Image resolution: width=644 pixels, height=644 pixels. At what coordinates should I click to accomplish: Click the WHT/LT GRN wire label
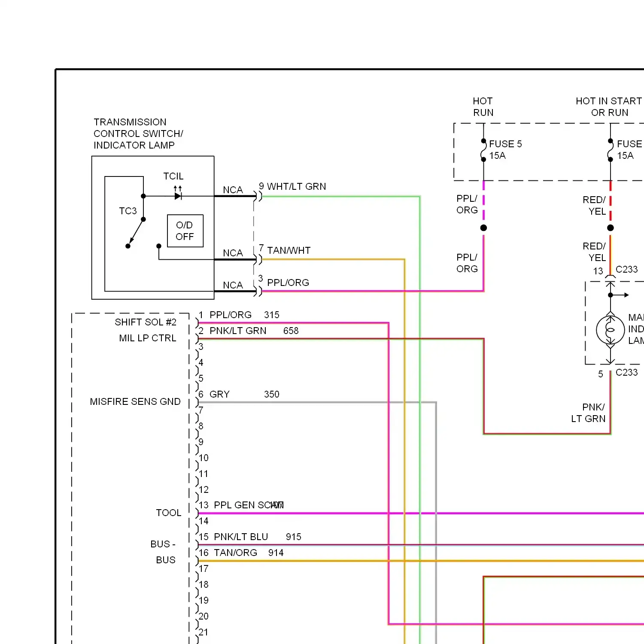(x=297, y=186)
